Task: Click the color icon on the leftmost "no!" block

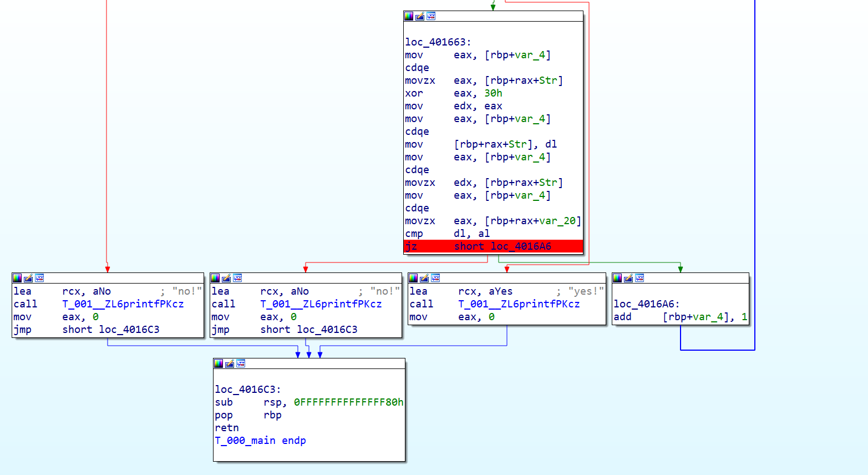Action: [x=17, y=278]
